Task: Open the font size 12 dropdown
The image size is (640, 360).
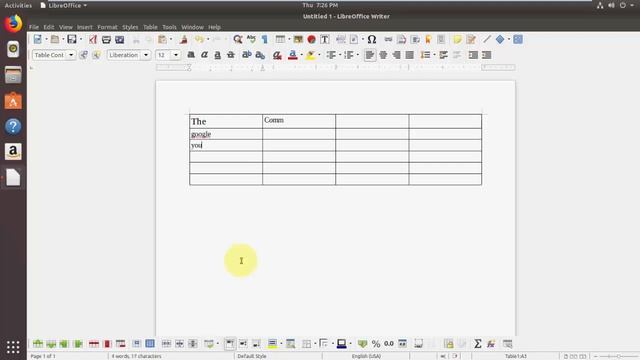Action: 176,55
